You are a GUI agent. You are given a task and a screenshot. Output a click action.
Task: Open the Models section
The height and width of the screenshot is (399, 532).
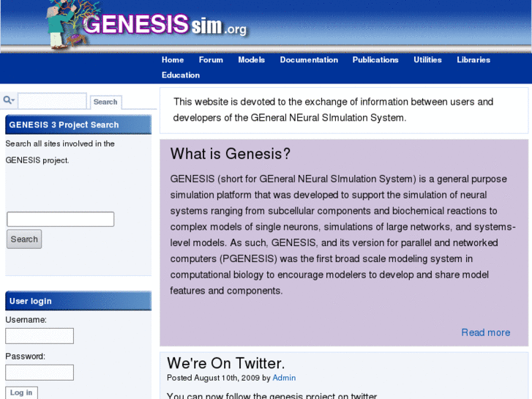point(252,60)
